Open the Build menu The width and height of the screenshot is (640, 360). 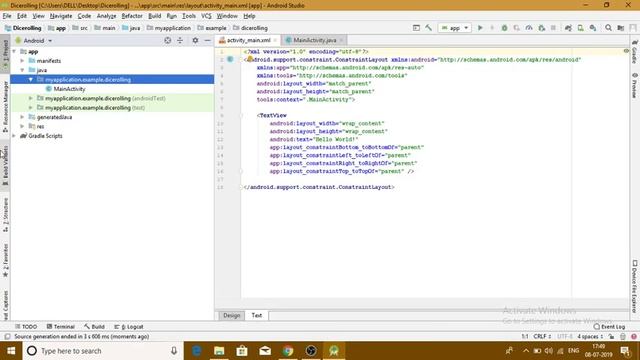[x=154, y=16]
